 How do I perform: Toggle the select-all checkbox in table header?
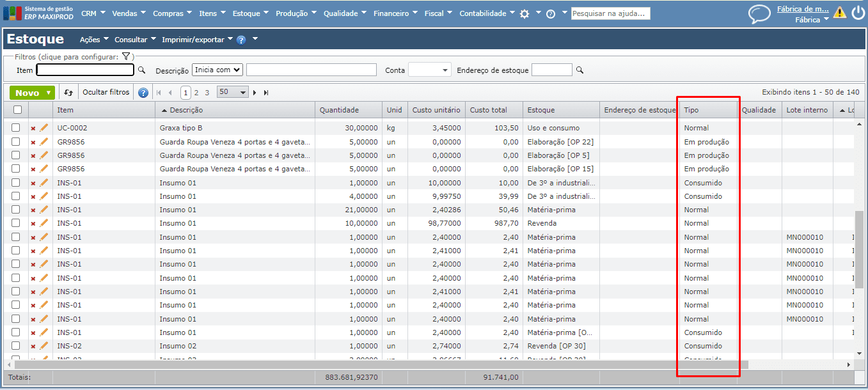tap(17, 110)
